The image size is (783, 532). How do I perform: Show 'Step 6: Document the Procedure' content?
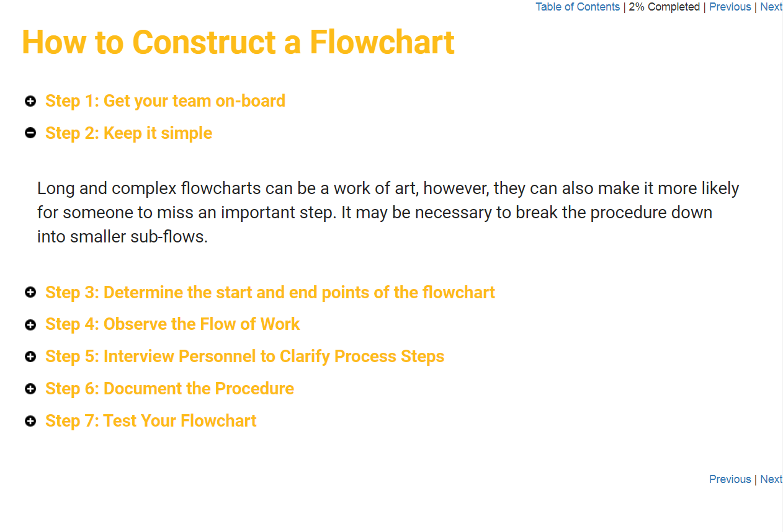point(169,388)
